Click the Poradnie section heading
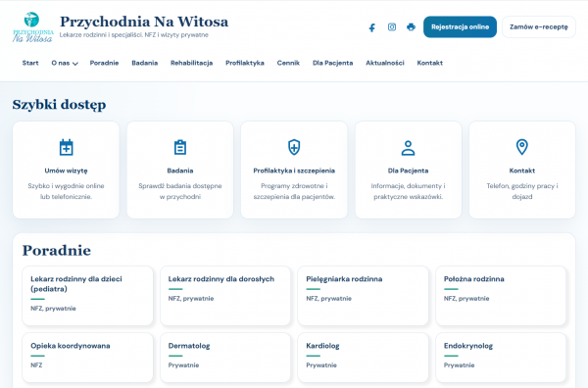 tap(56, 251)
